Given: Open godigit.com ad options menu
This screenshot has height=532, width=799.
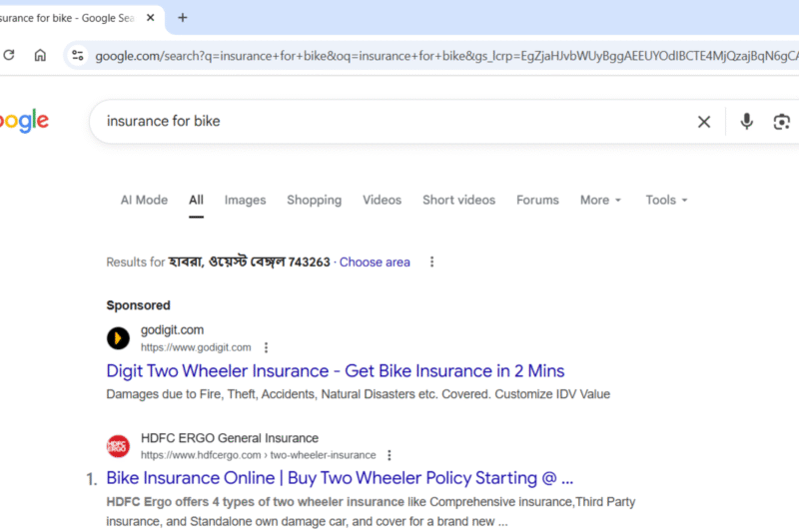Looking at the screenshot, I should coord(266,347).
